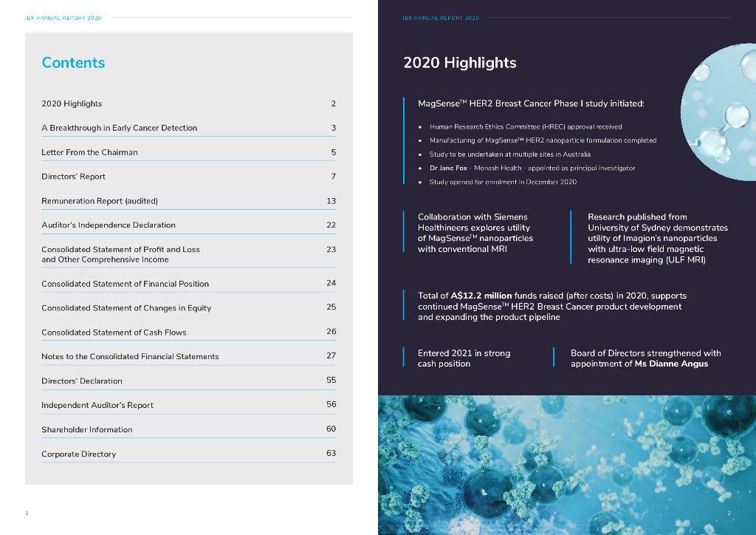The height and width of the screenshot is (535, 756).
Task: Click the 'Contents' heading
Action: (73, 63)
